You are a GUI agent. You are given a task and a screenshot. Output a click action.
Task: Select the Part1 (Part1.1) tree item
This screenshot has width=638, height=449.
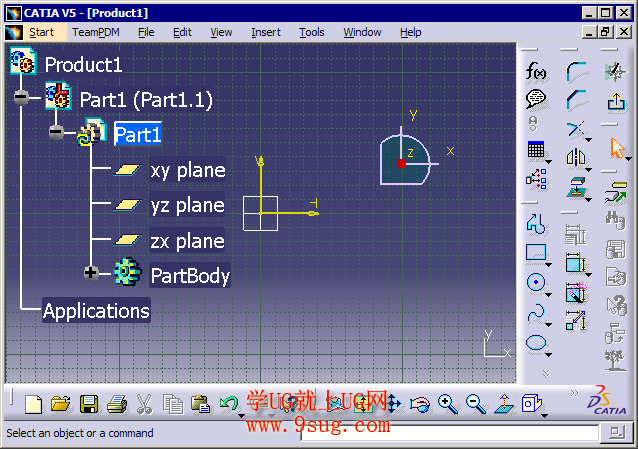146,100
